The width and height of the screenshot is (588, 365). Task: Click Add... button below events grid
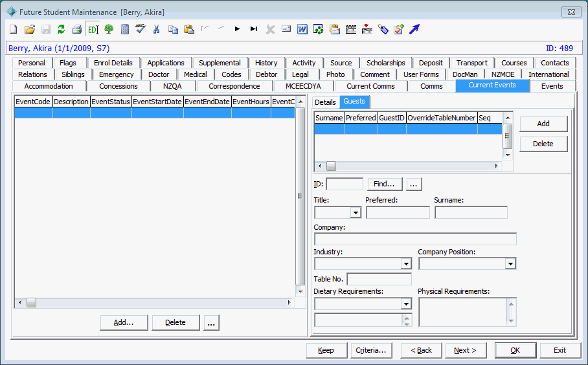[124, 322]
